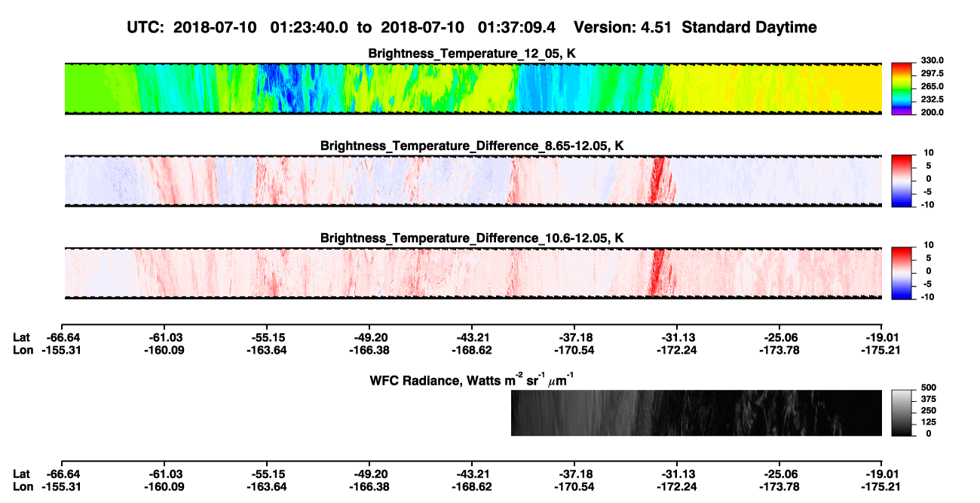Click the 8.65-12.05 difference image strip
The width and height of the screenshot is (980, 503).
tap(473, 181)
